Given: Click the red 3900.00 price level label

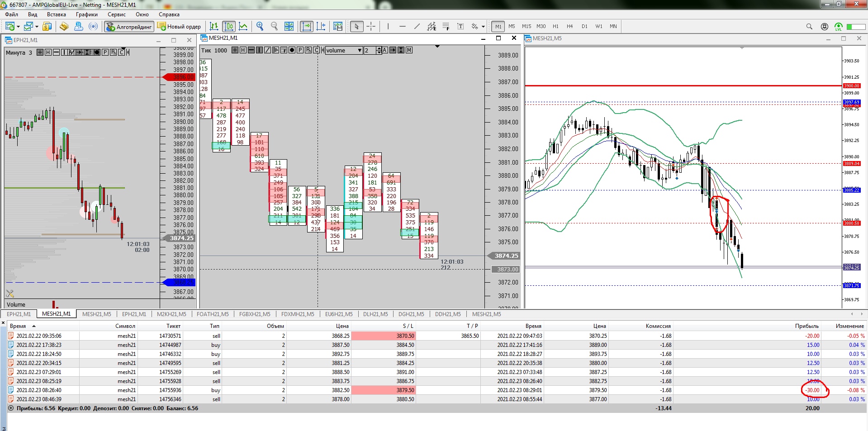Looking at the screenshot, I should tap(851, 85).
